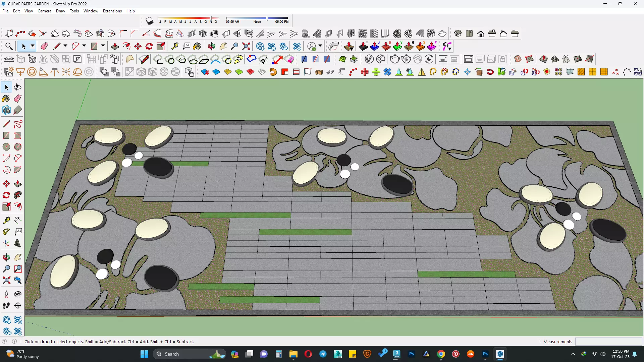This screenshot has height=362, width=644.
Task: Expand the Arc tool dropdown arrow
Action: pos(84,46)
